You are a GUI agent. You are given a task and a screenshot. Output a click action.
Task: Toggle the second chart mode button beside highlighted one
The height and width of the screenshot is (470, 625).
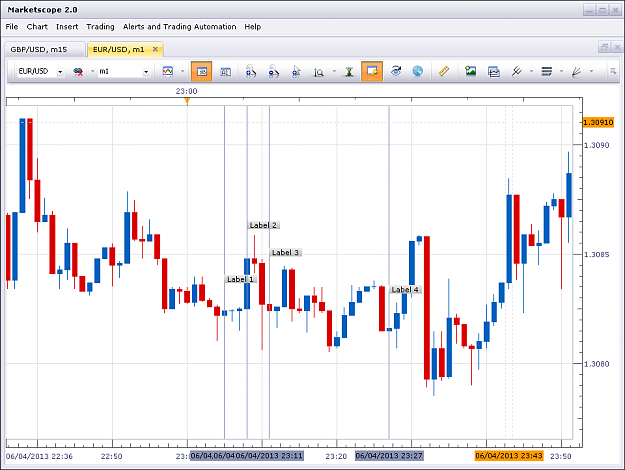225,72
